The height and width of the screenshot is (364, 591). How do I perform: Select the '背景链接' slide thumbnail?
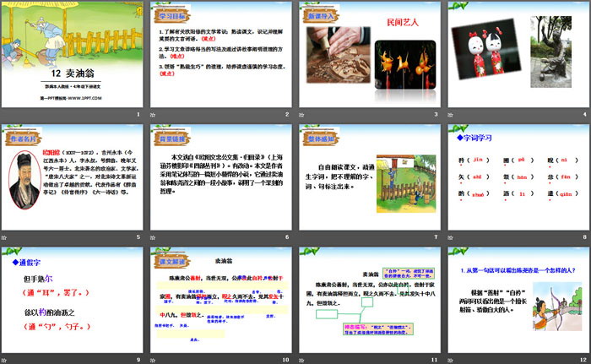pos(221,177)
